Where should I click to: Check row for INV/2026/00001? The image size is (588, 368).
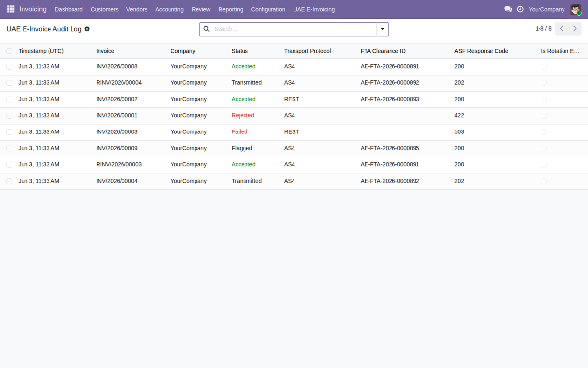coord(9,116)
